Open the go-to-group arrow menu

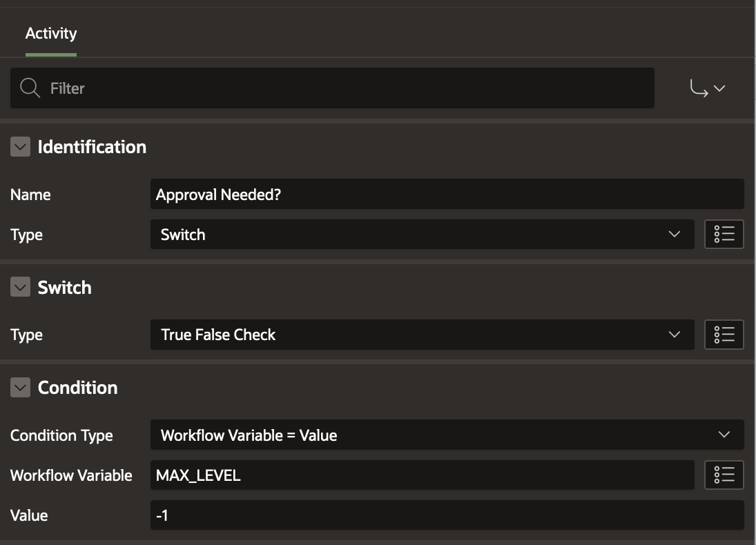(x=708, y=88)
